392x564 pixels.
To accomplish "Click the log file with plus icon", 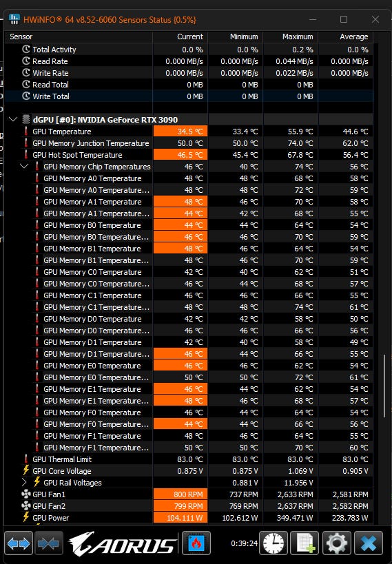I will pyautogui.click(x=305, y=543).
